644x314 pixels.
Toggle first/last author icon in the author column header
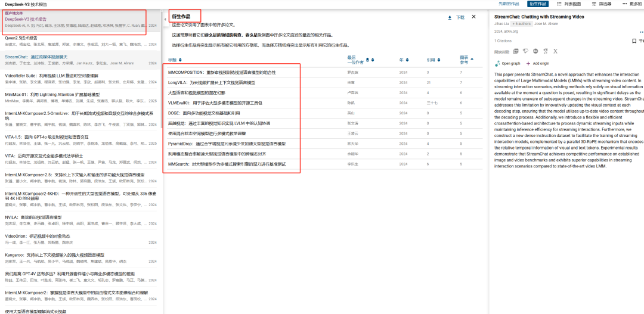tap(367, 60)
